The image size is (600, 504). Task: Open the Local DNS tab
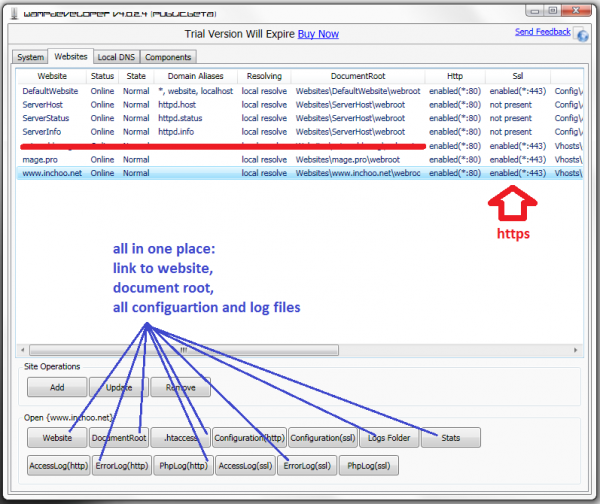click(116, 57)
